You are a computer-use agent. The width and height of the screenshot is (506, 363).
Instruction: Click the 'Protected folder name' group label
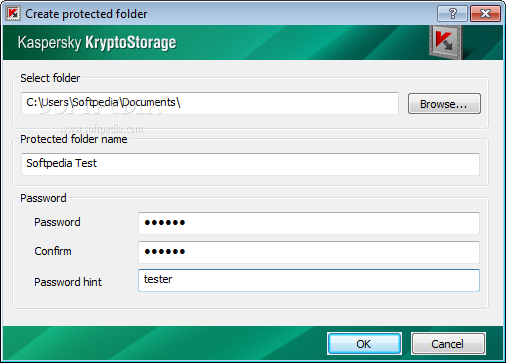click(74, 139)
